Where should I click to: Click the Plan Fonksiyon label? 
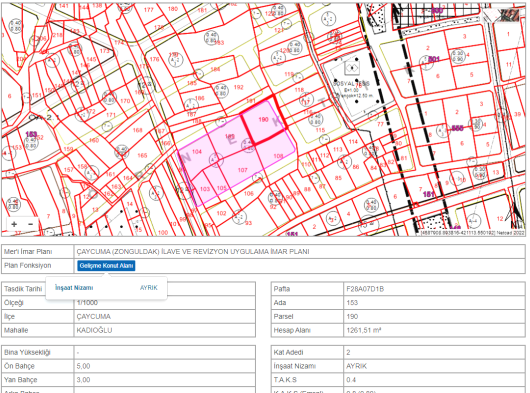click(28, 266)
